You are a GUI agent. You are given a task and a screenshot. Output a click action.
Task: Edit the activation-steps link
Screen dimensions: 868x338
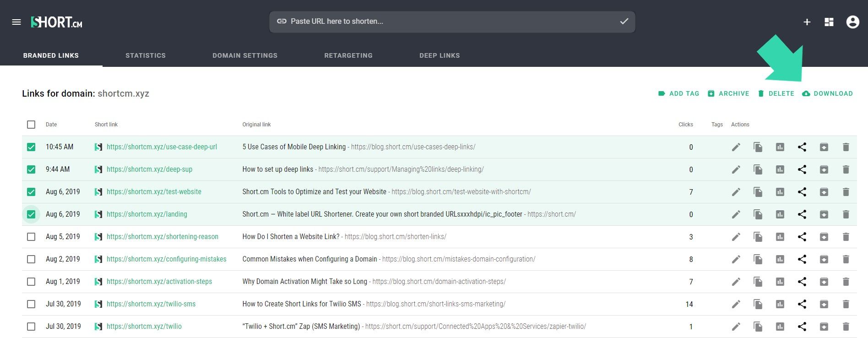(x=736, y=282)
